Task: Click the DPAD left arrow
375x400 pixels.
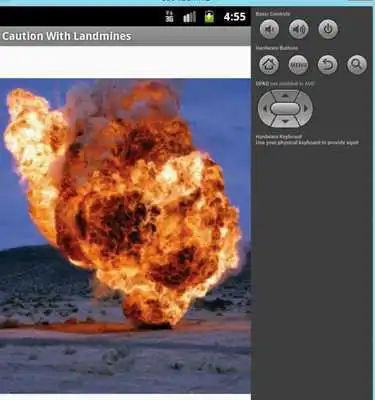Action: click(x=264, y=108)
